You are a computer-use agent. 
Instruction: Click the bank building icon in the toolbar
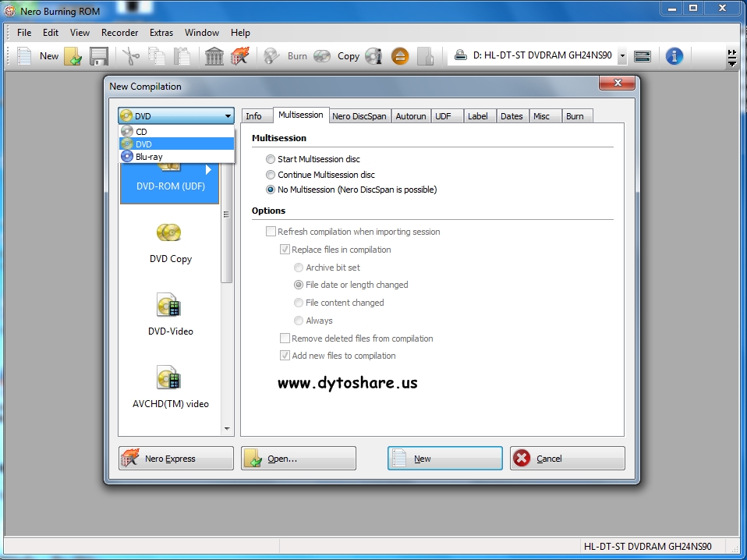pyautogui.click(x=214, y=55)
